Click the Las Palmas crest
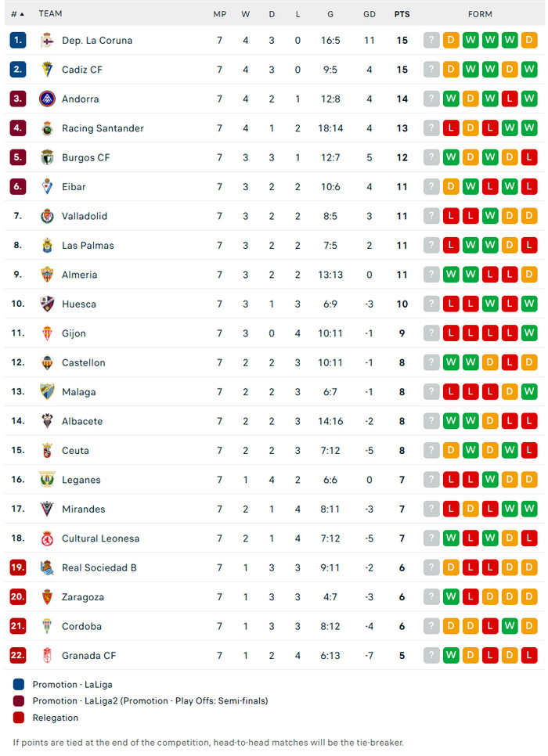Image resolution: width=548 pixels, height=756 pixels. coord(47,246)
